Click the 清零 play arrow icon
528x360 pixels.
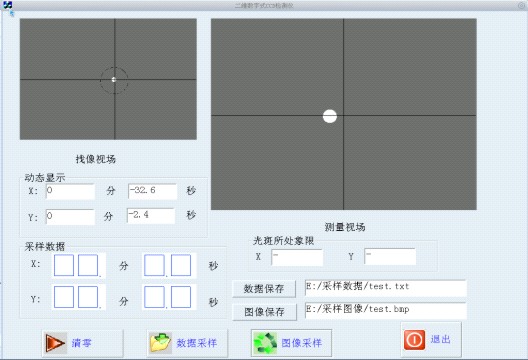pos(55,343)
